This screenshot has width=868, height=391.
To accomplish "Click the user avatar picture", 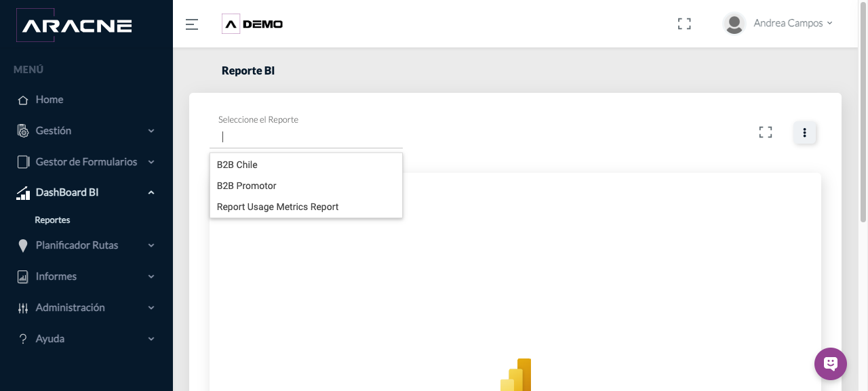I will tap(734, 24).
